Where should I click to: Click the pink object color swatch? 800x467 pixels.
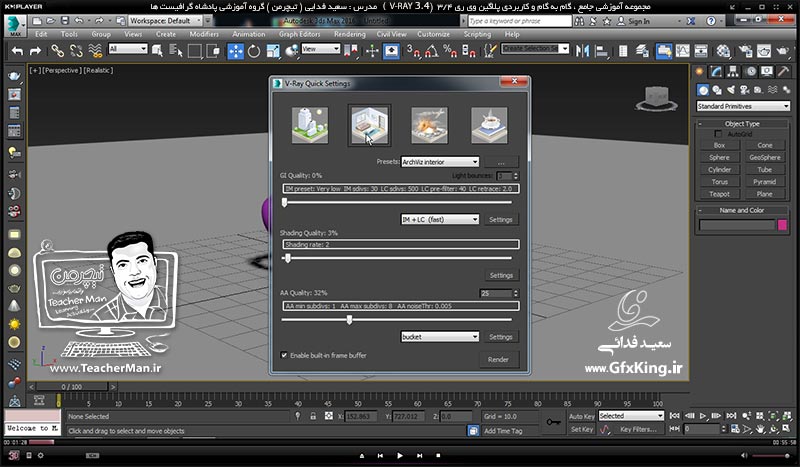pos(782,225)
